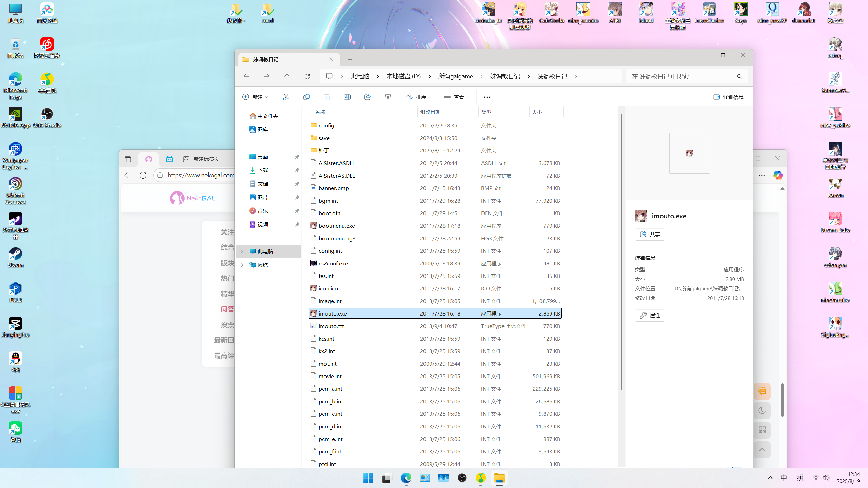Unpin 桌面 from quick access sidebar
The width and height of the screenshot is (868, 488).
pyautogui.click(x=297, y=157)
